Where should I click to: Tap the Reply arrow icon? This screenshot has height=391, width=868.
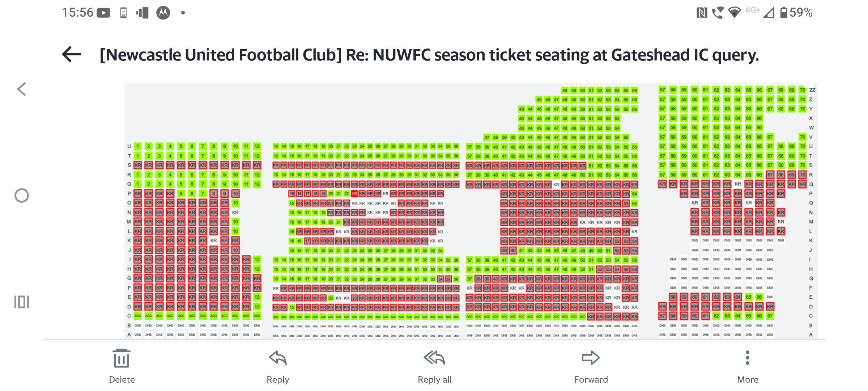coord(278,358)
